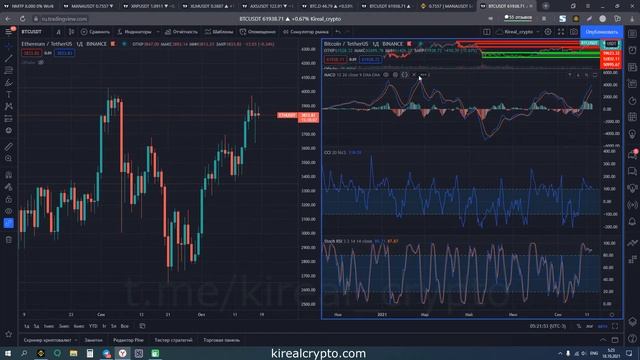Select the YTD date range
This screenshot has height=360, width=640.
point(93,326)
